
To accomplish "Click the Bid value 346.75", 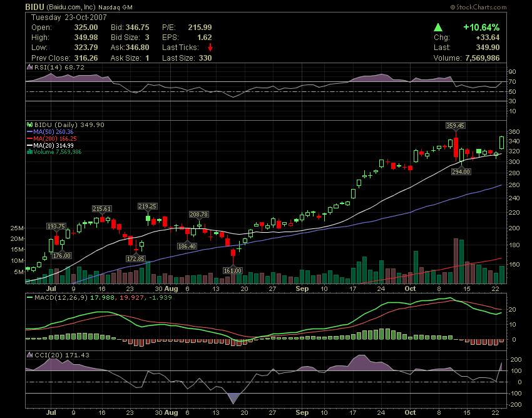I will 138,28.
